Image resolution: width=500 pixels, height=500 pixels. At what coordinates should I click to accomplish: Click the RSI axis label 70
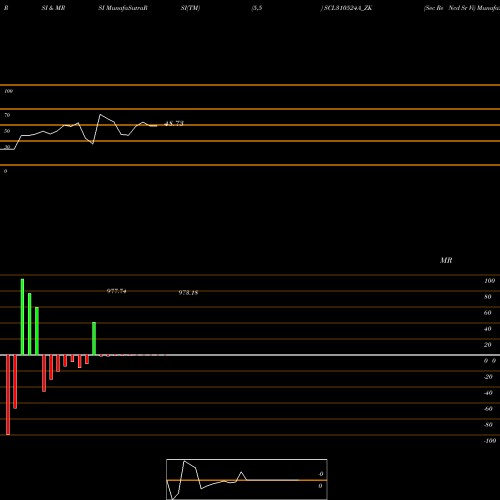[x=7, y=115]
